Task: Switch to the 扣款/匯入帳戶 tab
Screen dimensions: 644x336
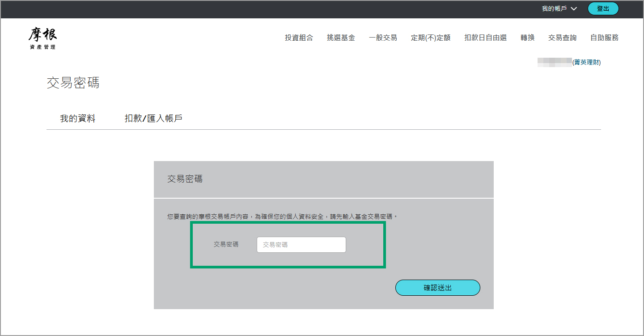Action: coord(153,119)
